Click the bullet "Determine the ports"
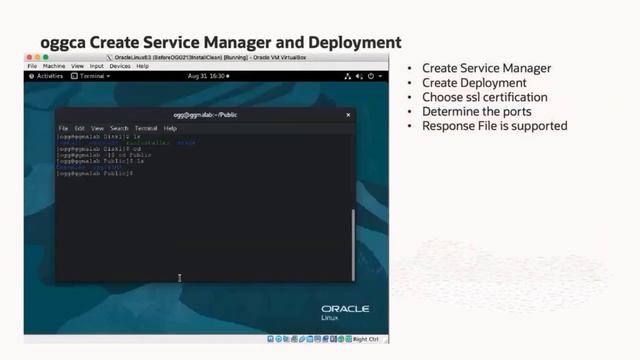Image resolution: width=640 pixels, height=360 pixels. pos(477,111)
